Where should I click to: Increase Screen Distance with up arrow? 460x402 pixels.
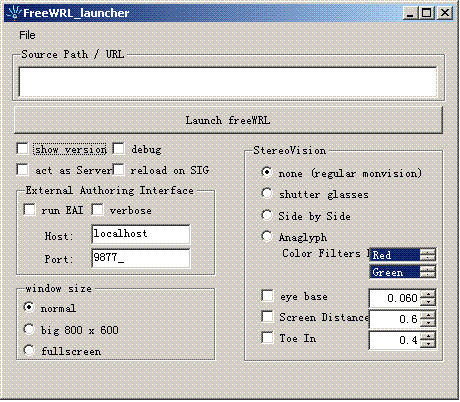(x=428, y=315)
